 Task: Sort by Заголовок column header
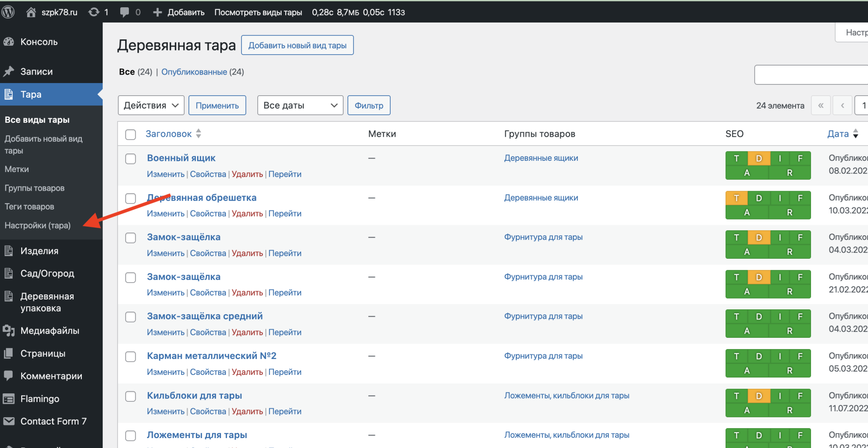(x=173, y=134)
